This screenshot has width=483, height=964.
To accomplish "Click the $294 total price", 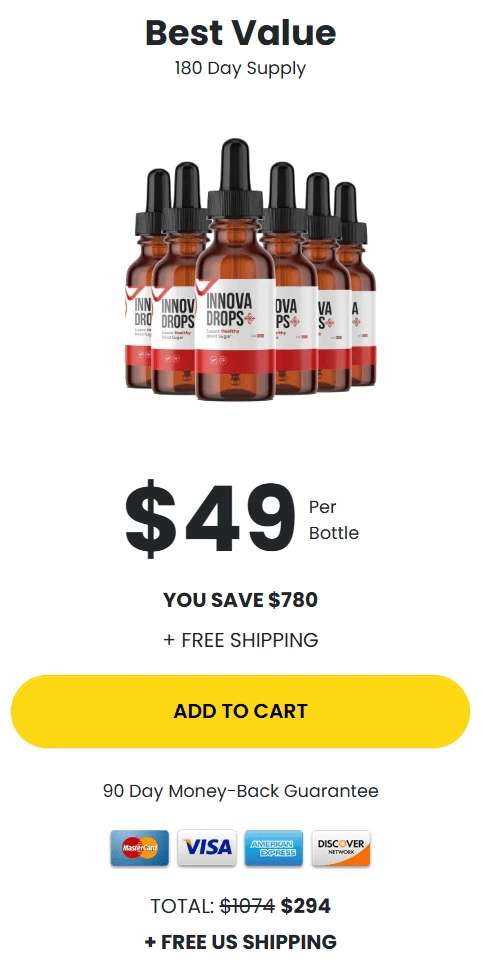I will 305,906.
